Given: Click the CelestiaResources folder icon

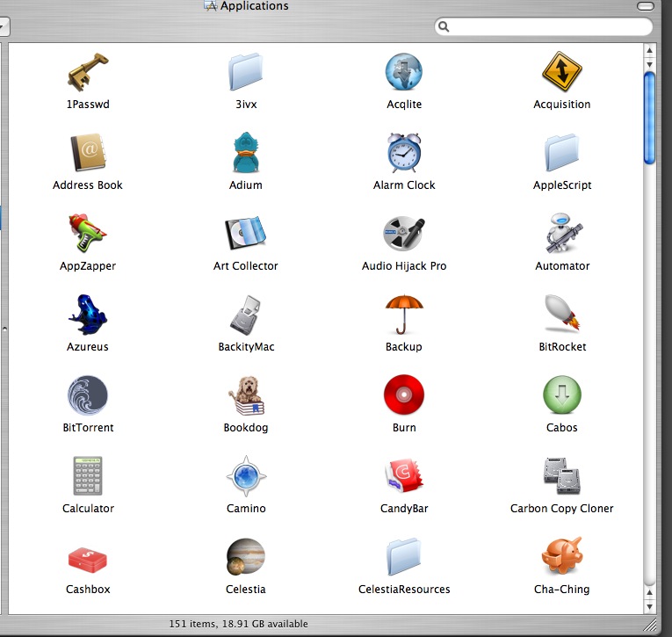Looking at the screenshot, I should coord(404,556).
